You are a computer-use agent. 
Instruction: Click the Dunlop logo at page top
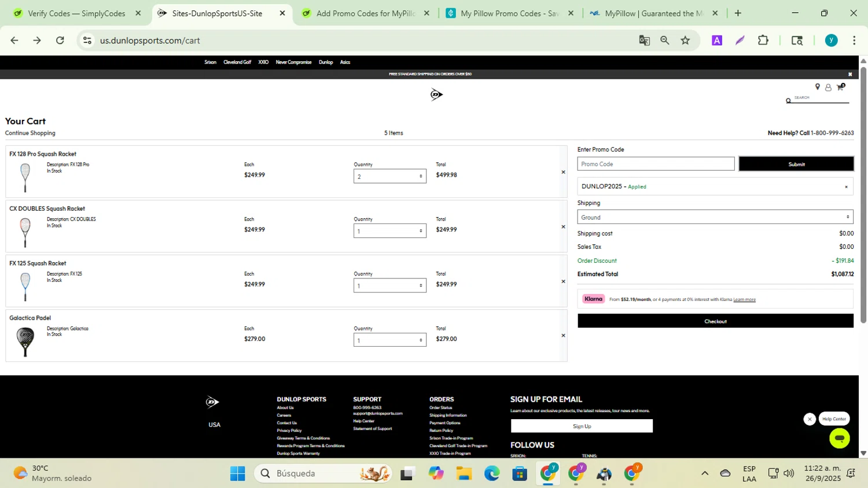pyautogui.click(x=436, y=94)
